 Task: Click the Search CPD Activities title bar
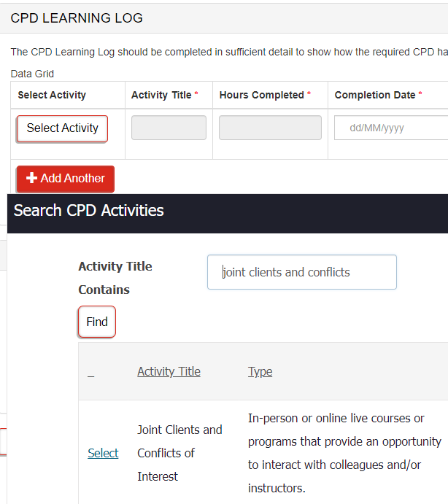click(89, 211)
